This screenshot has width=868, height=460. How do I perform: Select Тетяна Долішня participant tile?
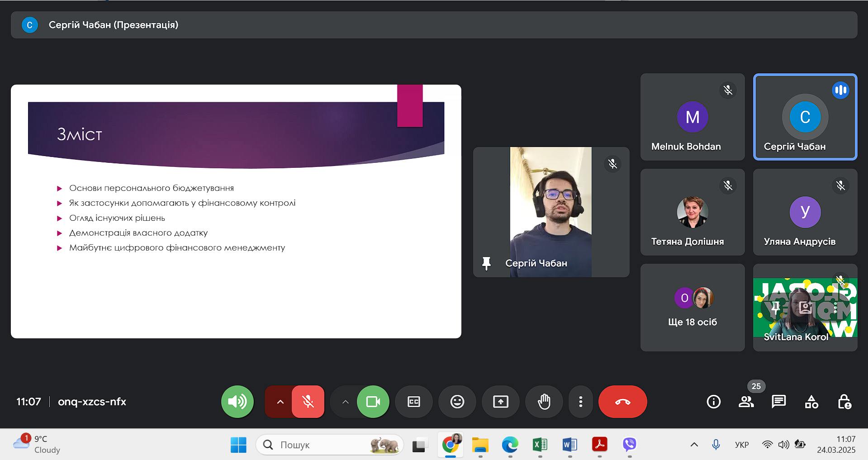tap(692, 212)
